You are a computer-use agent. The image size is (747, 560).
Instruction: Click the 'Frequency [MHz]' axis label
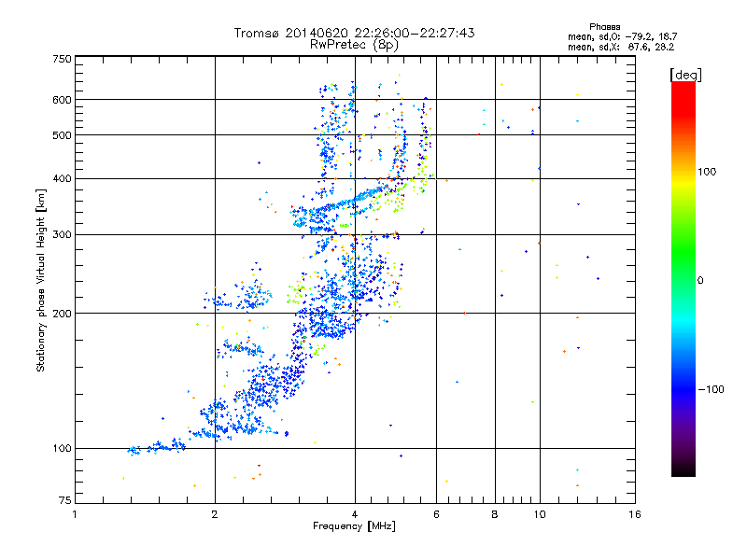(354, 525)
